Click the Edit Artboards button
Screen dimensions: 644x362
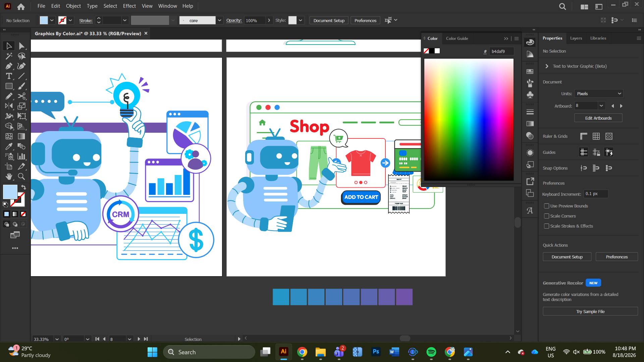598,118
